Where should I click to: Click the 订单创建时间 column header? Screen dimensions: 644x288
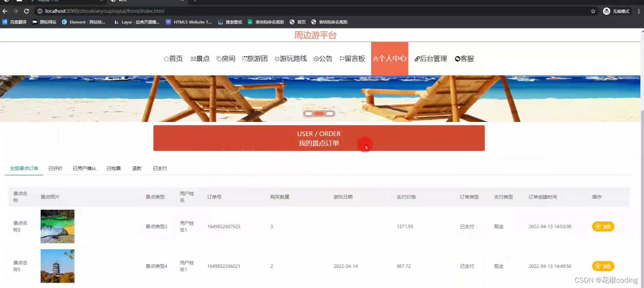[x=543, y=197]
